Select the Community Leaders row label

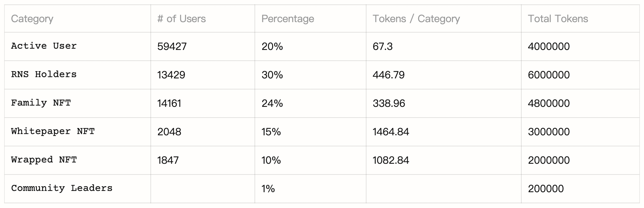pyautogui.click(x=62, y=188)
